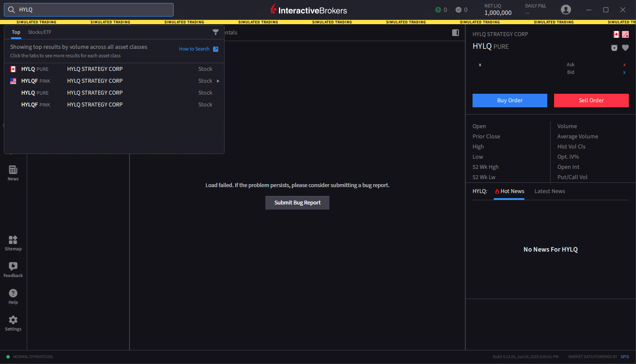
Task: Click the Average Volume field label
Action: pyautogui.click(x=578, y=137)
